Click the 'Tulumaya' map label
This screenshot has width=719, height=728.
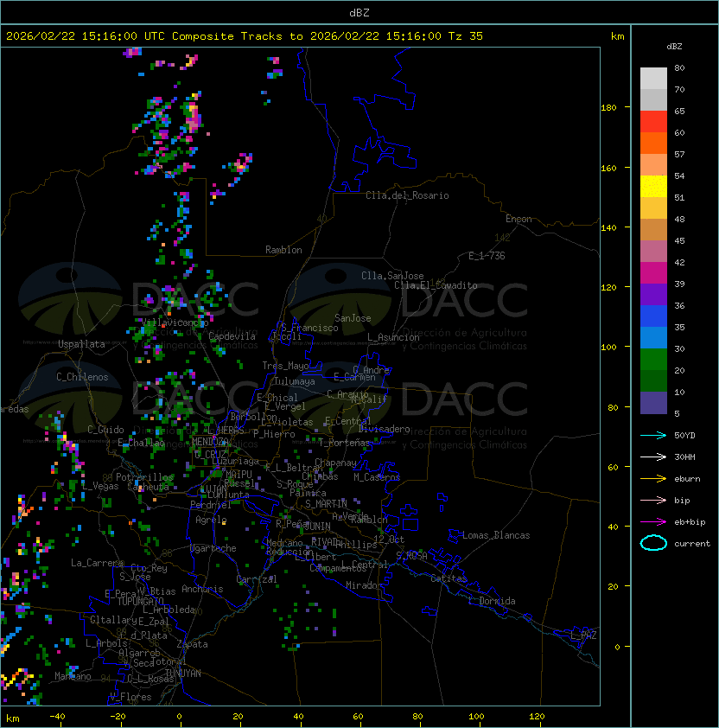tap(295, 381)
